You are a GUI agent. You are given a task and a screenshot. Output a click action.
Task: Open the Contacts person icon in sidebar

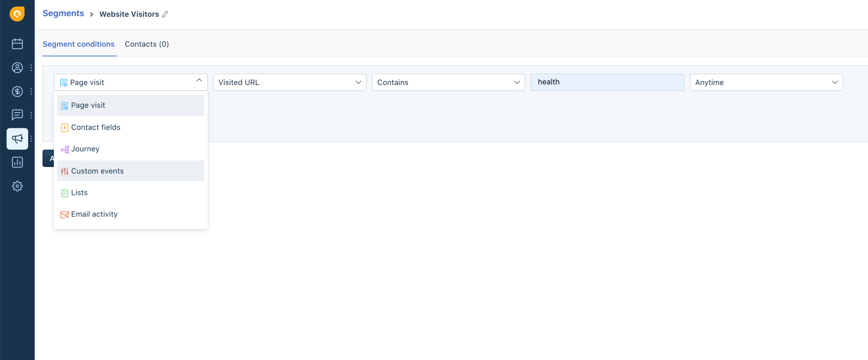(x=17, y=68)
